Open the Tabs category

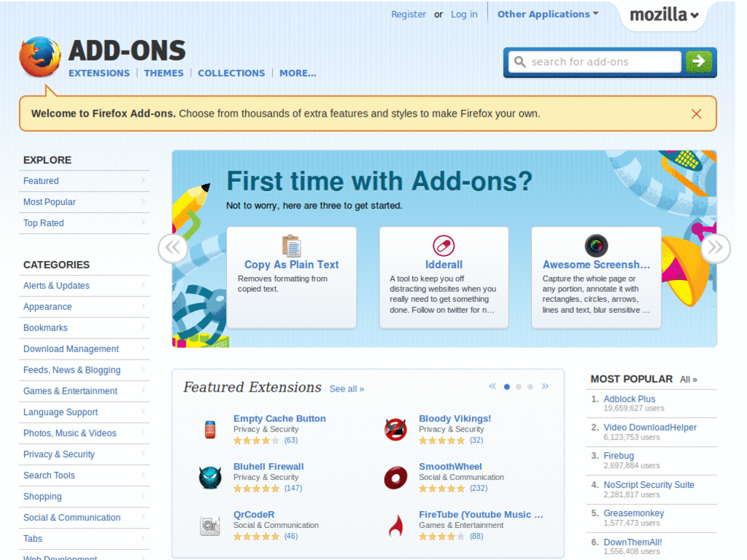tap(84, 539)
